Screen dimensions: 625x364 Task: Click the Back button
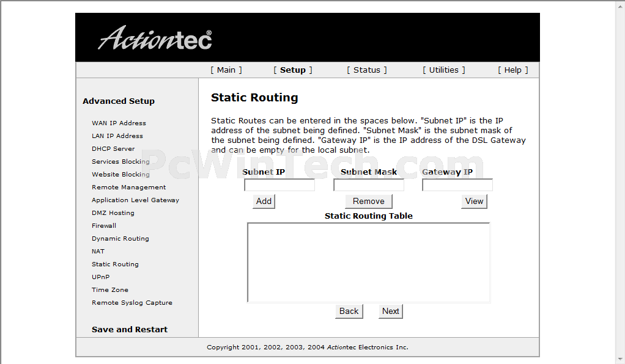click(x=349, y=311)
